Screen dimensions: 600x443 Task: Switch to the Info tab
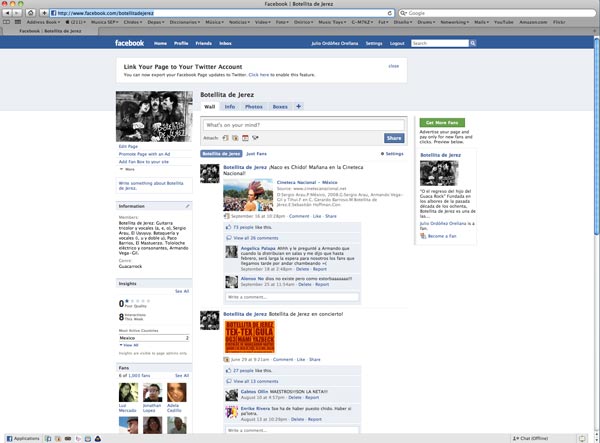(x=230, y=107)
